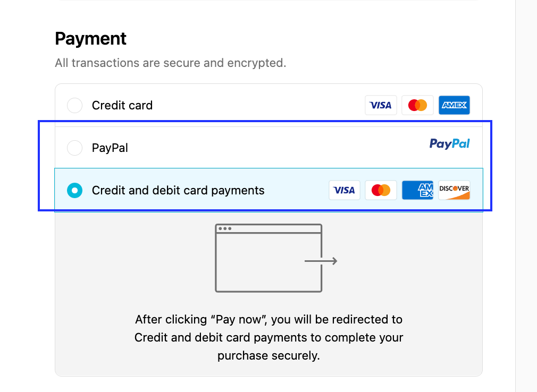Click the Discover card logo
This screenshot has height=392, width=537.
[454, 190]
